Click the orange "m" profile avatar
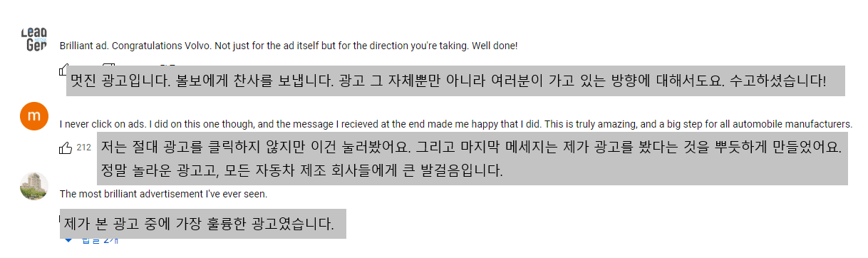Screen dimensions: 868x258 tap(34, 116)
